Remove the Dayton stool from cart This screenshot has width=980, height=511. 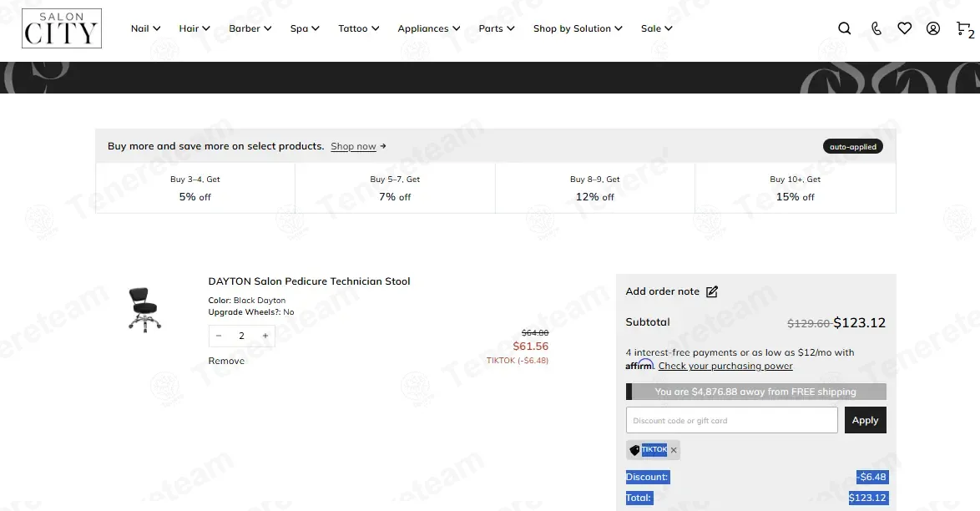click(x=226, y=361)
